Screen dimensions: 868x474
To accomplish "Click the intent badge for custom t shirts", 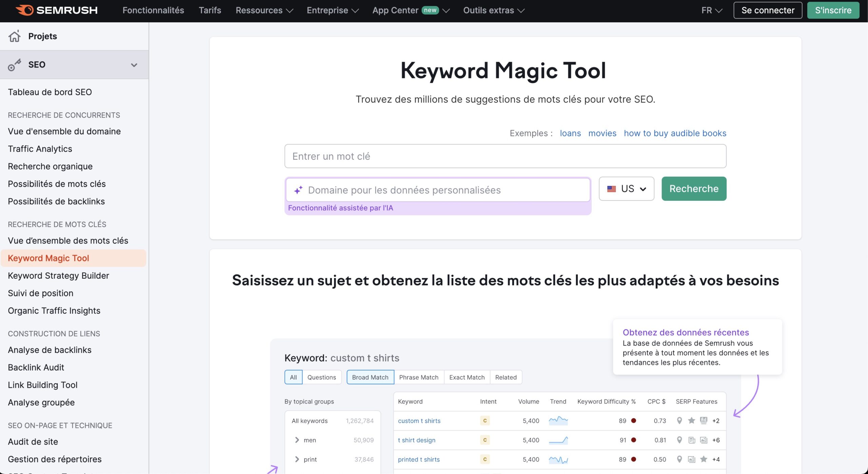I will point(485,420).
